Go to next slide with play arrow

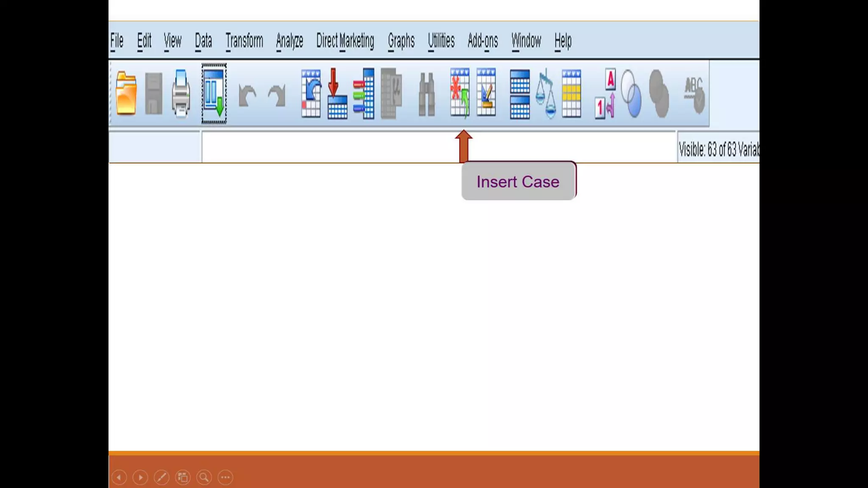coord(140,477)
